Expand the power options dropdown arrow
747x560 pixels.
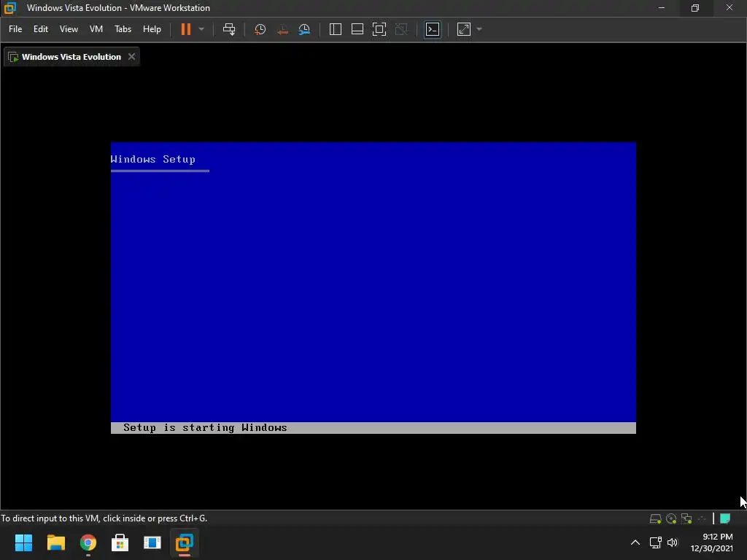[201, 29]
